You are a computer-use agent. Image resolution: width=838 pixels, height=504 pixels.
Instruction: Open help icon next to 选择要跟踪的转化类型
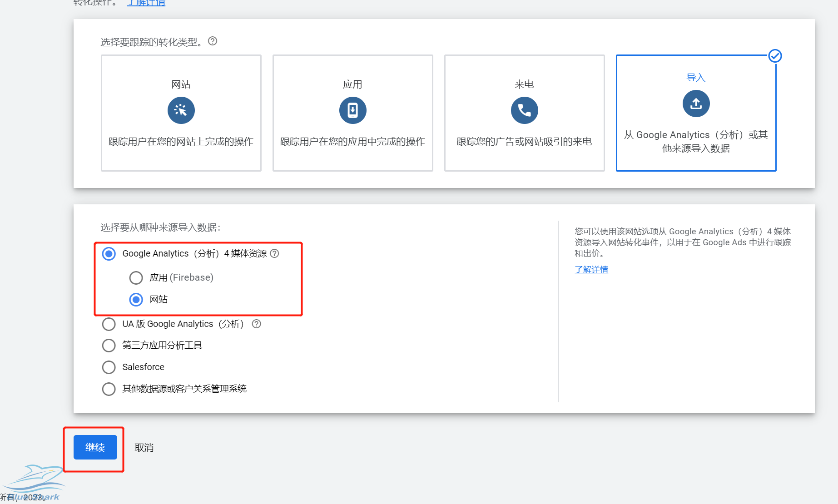click(213, 41)
